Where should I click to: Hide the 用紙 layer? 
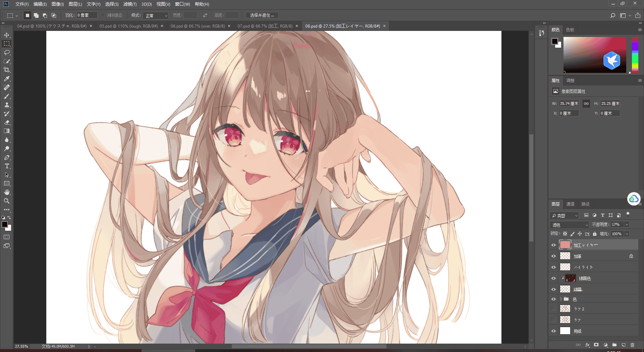pyautogui.click(x=553, y=331)
